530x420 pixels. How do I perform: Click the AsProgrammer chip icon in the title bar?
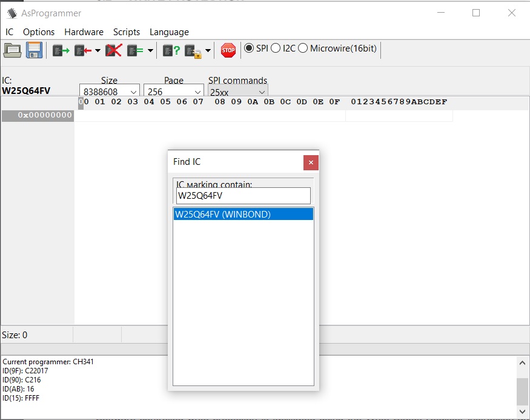12,13
